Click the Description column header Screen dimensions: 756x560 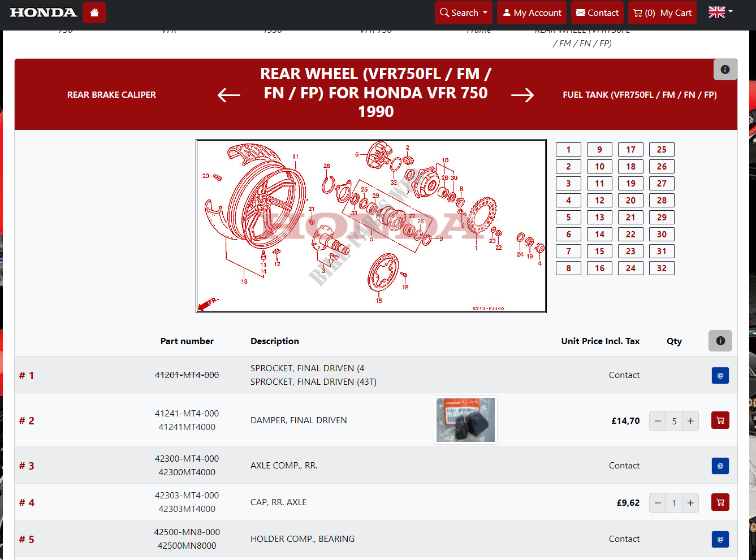pos(275,341)
